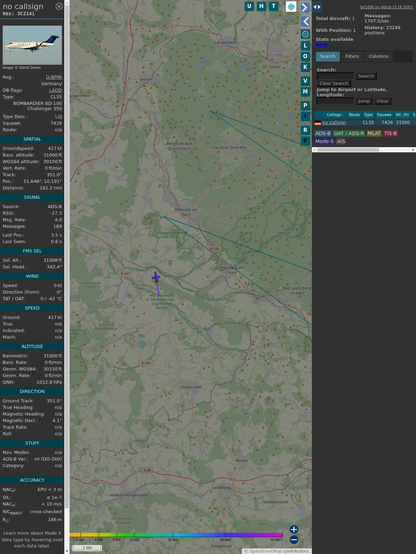The height and width of the screenshot is (554, 416).
Task: Click the Jump button
Action: click(x=364, y=101)
